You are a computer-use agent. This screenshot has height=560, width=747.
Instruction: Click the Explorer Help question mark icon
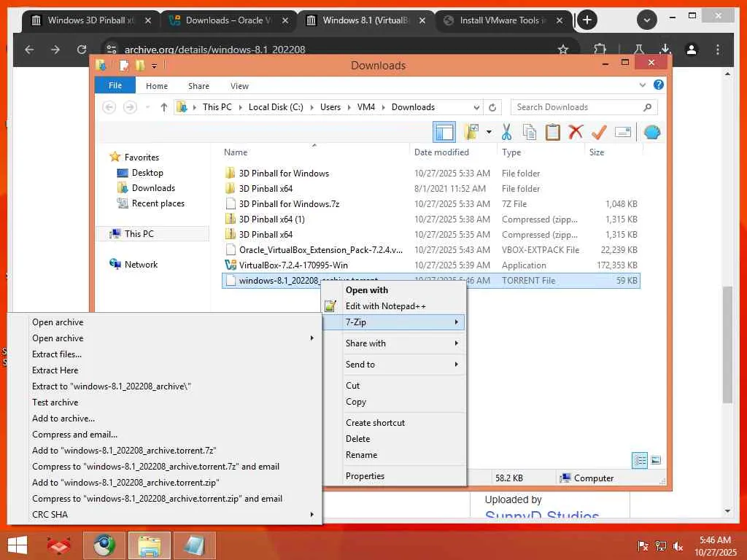tap(659, 85)
